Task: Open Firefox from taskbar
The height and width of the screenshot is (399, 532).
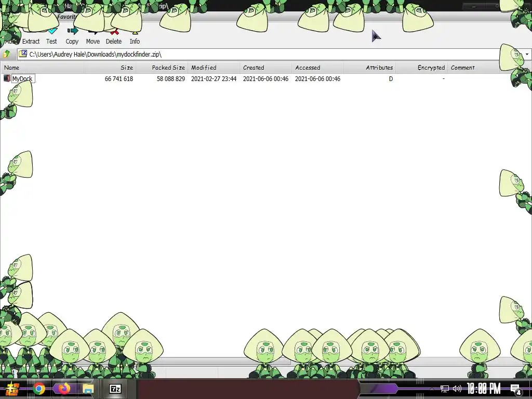Action: [63, 389]
